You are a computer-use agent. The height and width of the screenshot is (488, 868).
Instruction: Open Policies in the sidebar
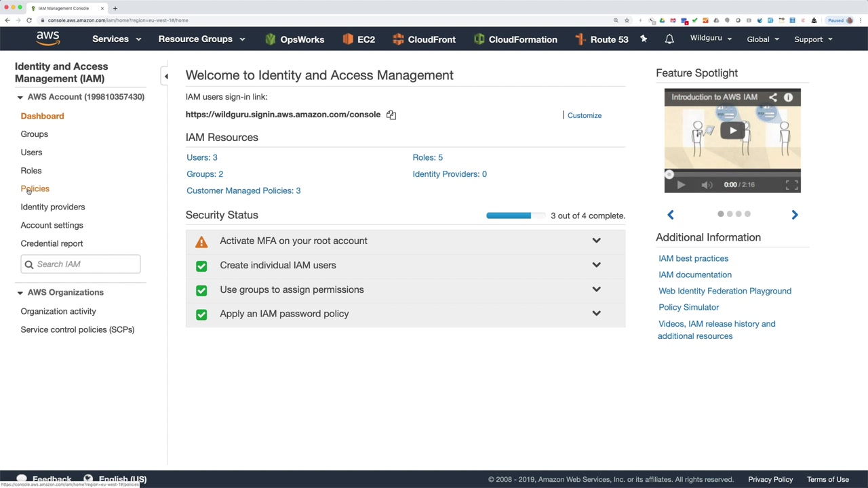[x=35, y=189]
